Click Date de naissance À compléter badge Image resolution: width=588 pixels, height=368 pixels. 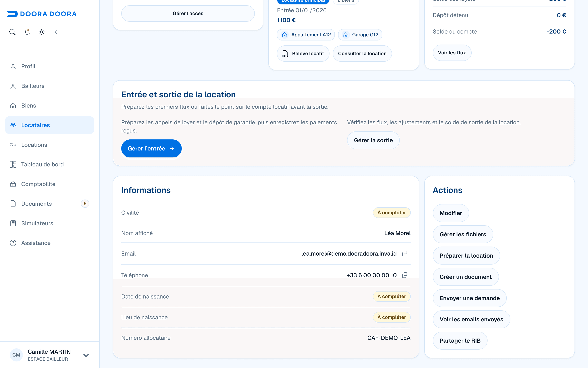coord(392,296)
